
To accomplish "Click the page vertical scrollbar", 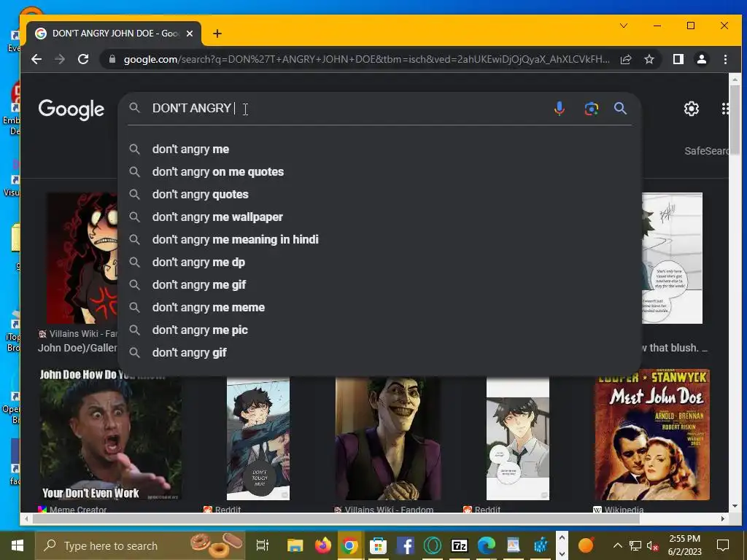I will point(735,119).
